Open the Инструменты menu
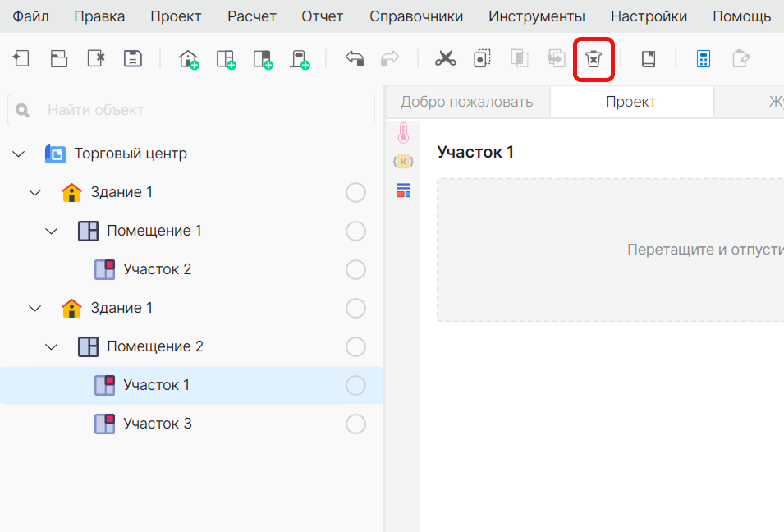 (537, 16)
